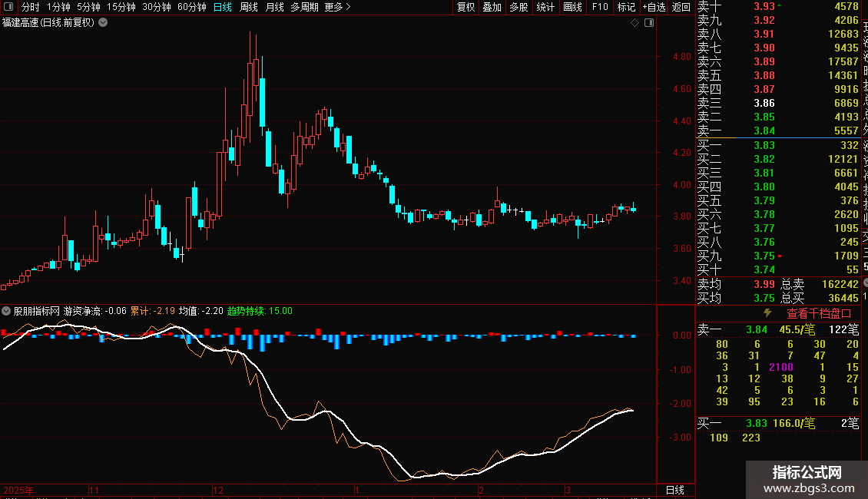Switch to 分时 intraday view
Image resolution: width=868 pixels, height=499 pixels.
pyautogui.click(x=31, y=7)
